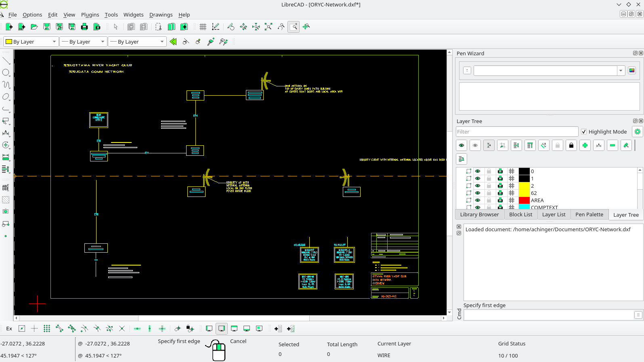Open the Plugins menu
This screenshot has height=362, width=644.
point(90,15)
